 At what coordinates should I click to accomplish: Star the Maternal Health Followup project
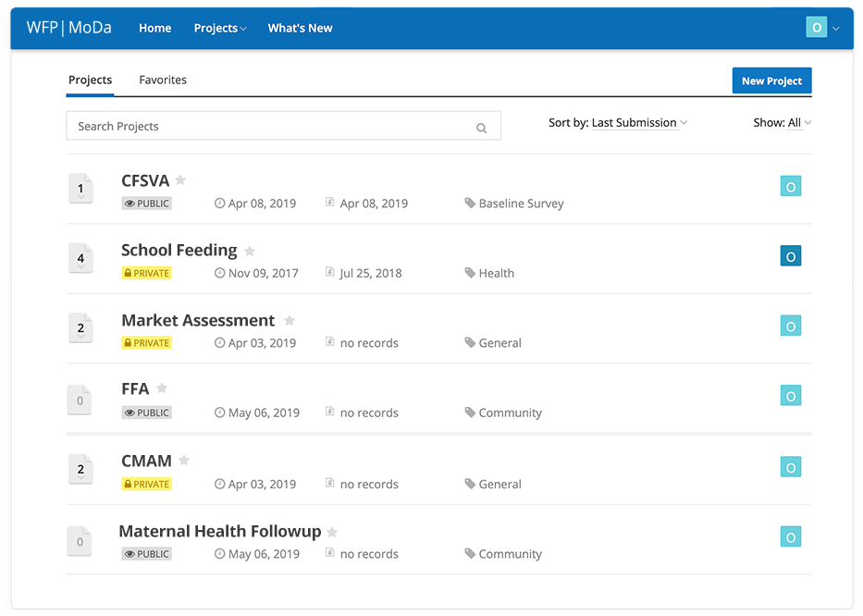pyautogui.click(x=332, y=532)
